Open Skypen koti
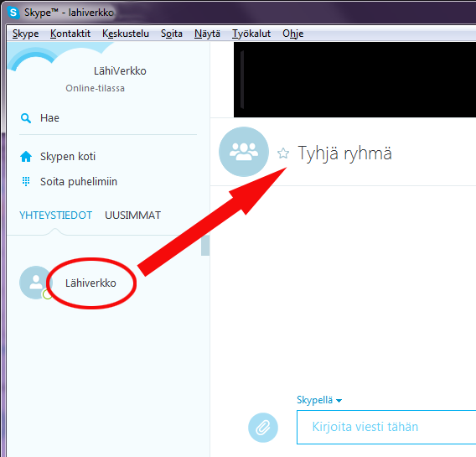Image resolution: width=476 pixels, height=457 pixels. click(x=68, y=156)
